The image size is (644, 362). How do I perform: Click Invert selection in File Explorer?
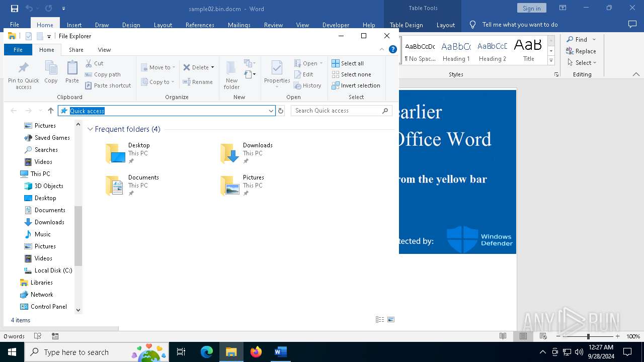coord(356,85)
